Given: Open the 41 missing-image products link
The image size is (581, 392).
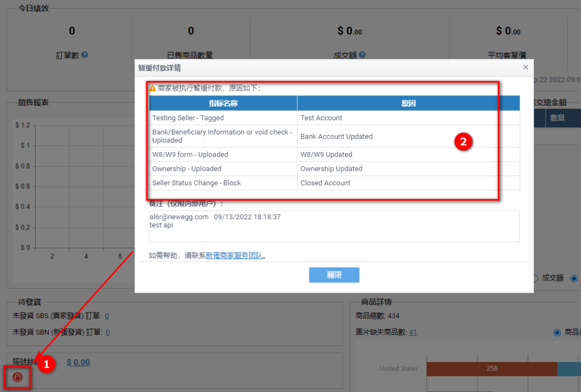Looking at the screenshot, I should [412, 332].
